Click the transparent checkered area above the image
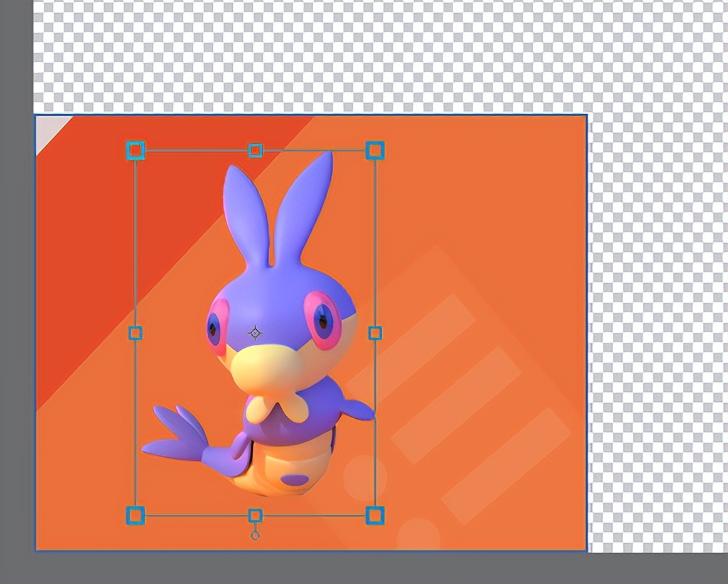 [314, 57]
